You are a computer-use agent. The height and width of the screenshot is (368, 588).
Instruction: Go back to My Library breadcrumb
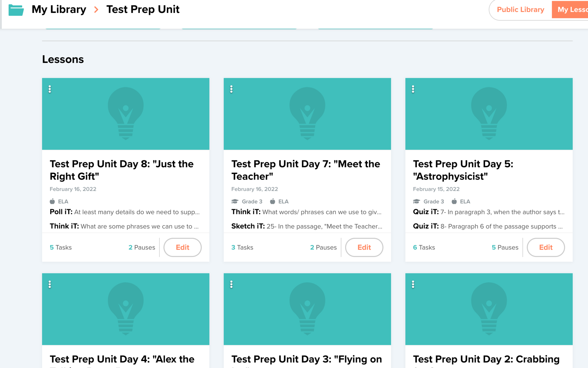point(59,10)
